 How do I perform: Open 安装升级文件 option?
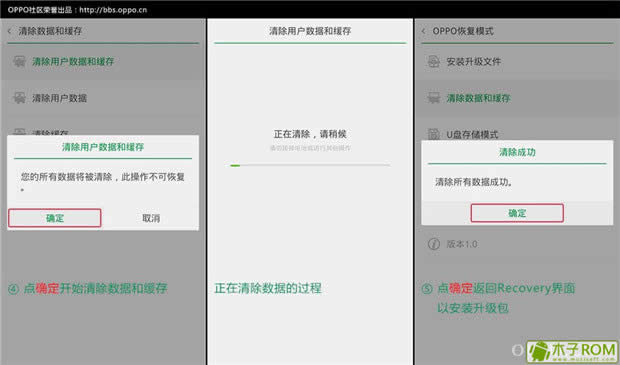[x=517, y=62]
